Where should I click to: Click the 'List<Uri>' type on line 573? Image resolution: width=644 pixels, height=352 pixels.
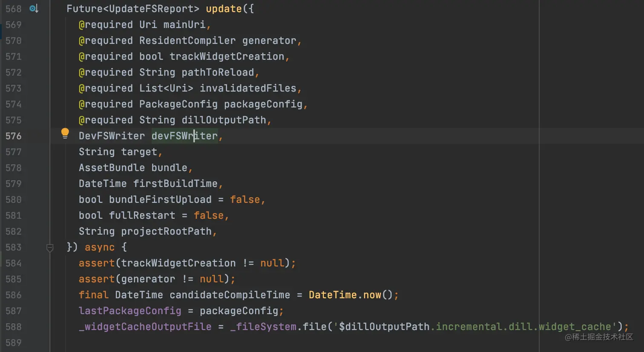[x=166, y=88]
